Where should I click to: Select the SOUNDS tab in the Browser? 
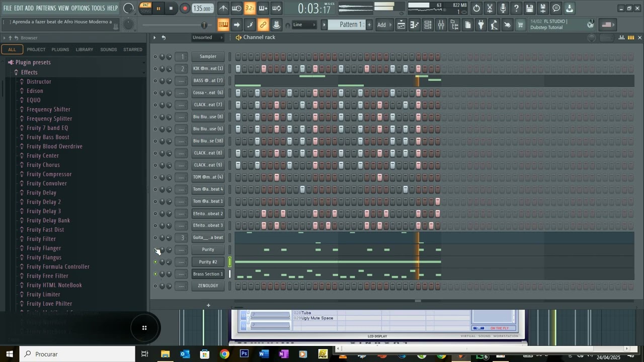109,49
